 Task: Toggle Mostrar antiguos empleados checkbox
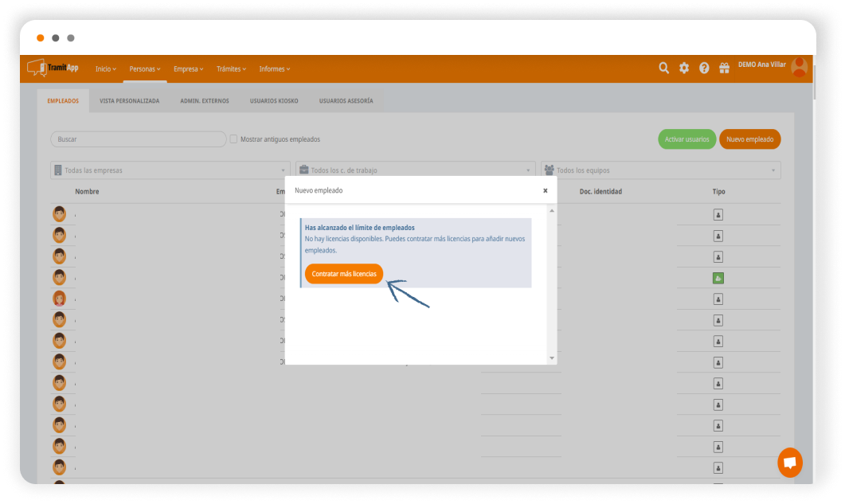point(234,139)
